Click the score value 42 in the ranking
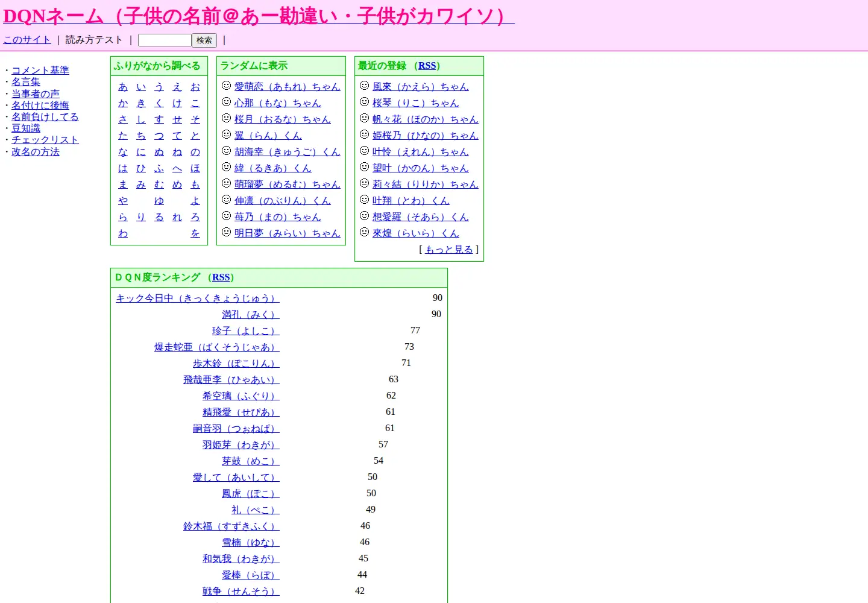Viewport: 868px width, 603px height. pyautogui.click(x=360, y=591)
